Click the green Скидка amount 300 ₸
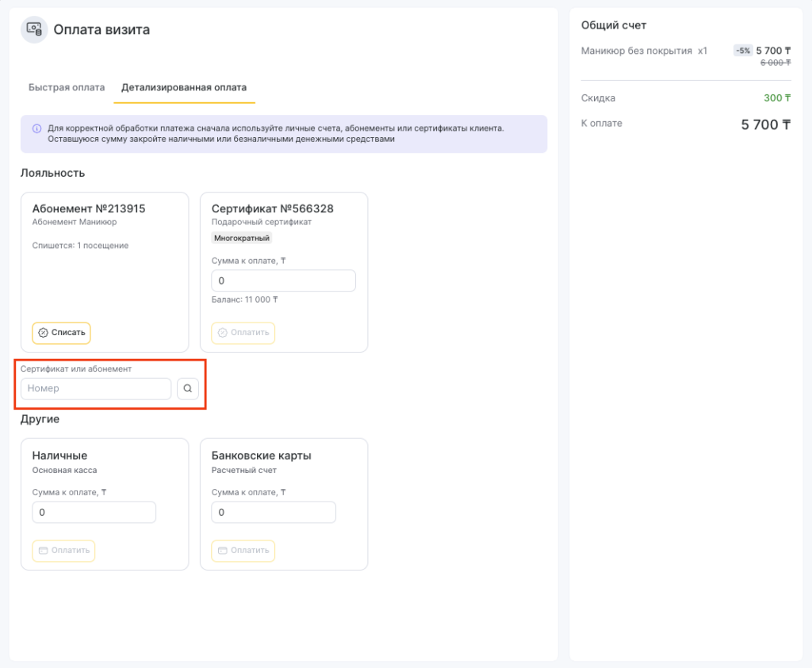 777,98
